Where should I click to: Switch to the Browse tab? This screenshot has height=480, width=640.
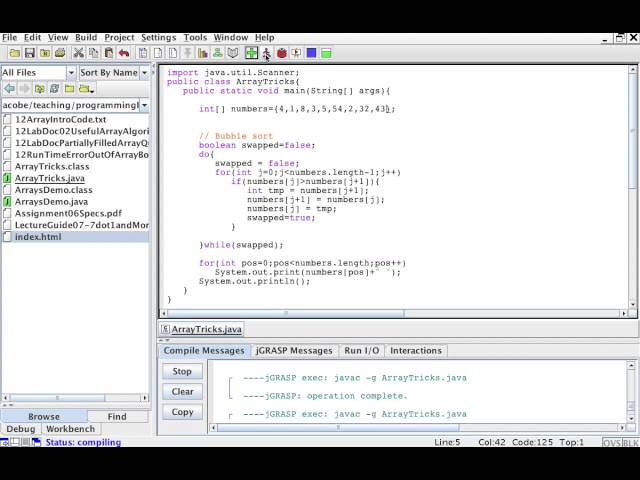(44, 417)
